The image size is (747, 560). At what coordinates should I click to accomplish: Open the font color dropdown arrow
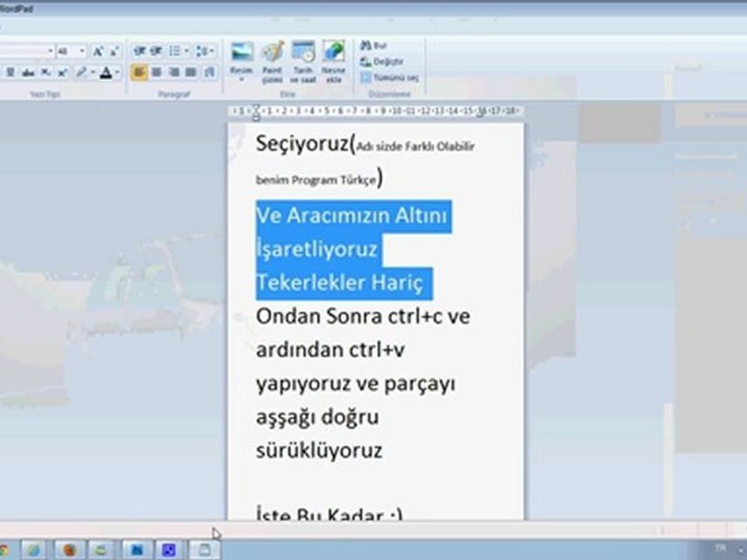(x=117, y=73)
